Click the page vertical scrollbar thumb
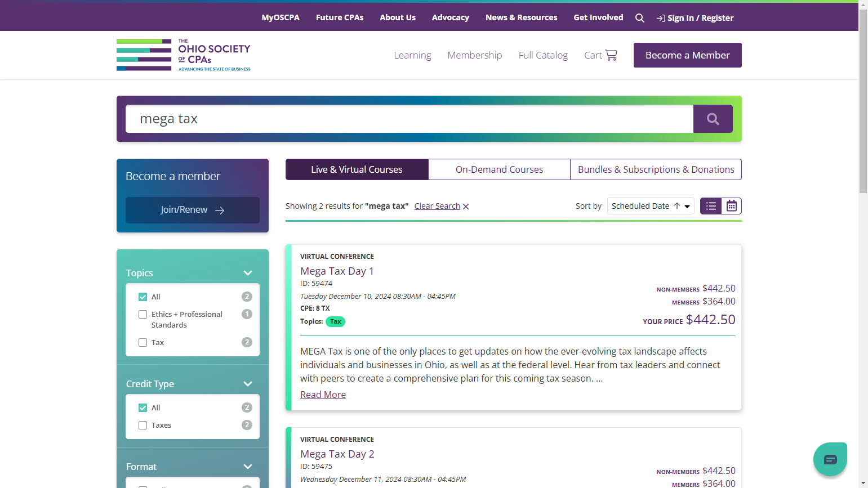Screen dimensions: 868x488 (863, 101)
